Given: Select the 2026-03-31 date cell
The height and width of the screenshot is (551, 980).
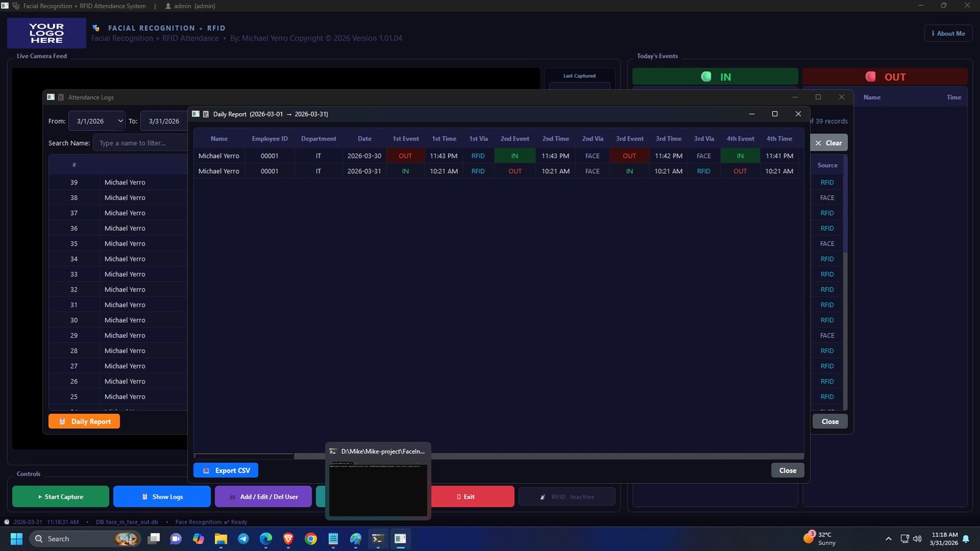Looking at the screenshot, I should (x=365, y=171).
